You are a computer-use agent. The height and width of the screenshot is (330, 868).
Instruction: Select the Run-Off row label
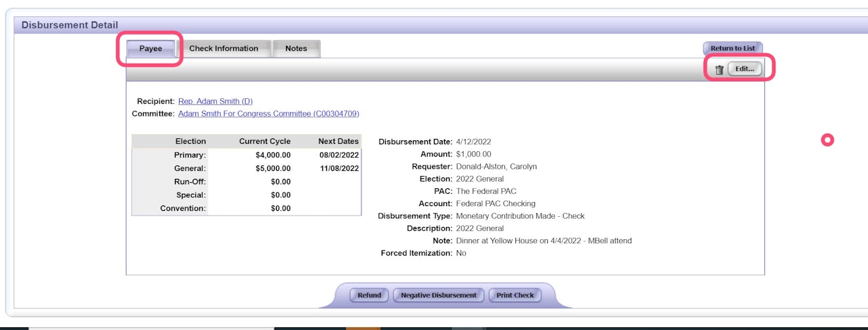pyautogui.click(x=190, y=182)
